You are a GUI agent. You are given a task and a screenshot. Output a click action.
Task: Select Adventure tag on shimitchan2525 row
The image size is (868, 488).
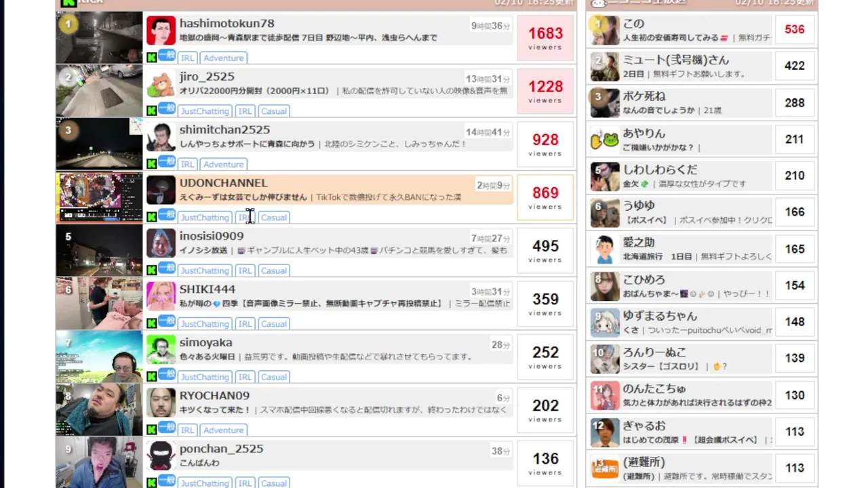[223, 165]
